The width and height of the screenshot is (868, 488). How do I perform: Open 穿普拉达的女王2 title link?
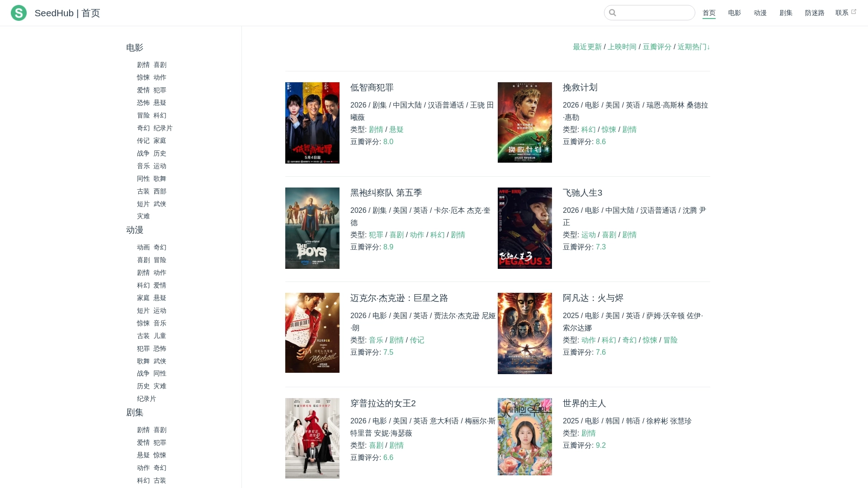(x=383, y=404)
